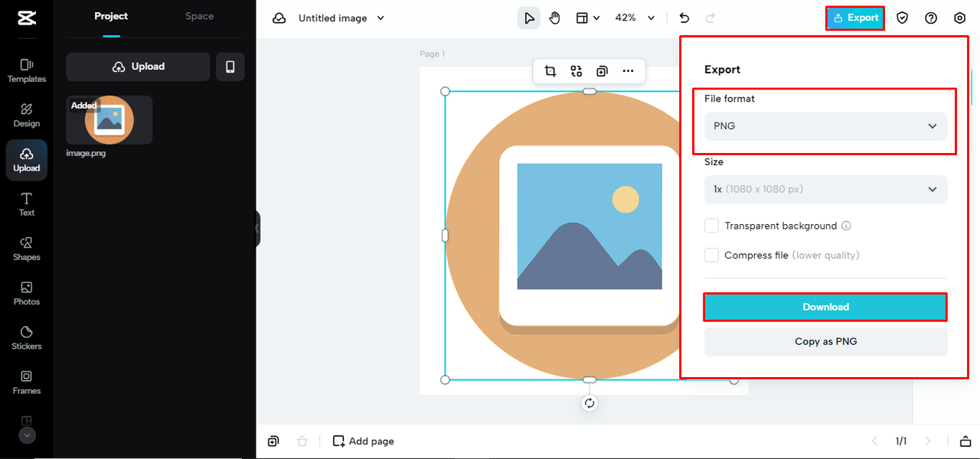
Task: Click the Copy as PNG button
Action: click(x=825, y=341)
